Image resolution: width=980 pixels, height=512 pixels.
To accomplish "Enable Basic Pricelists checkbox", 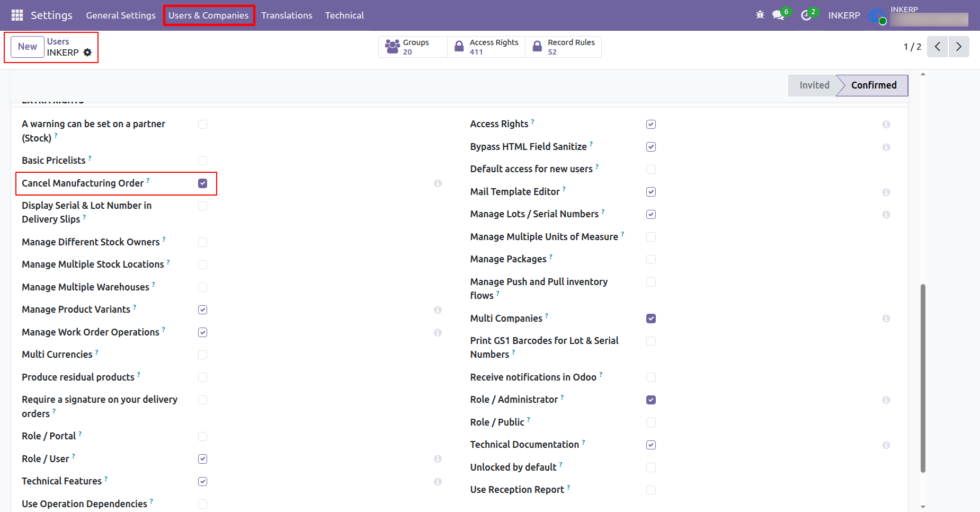I will 202,161.
